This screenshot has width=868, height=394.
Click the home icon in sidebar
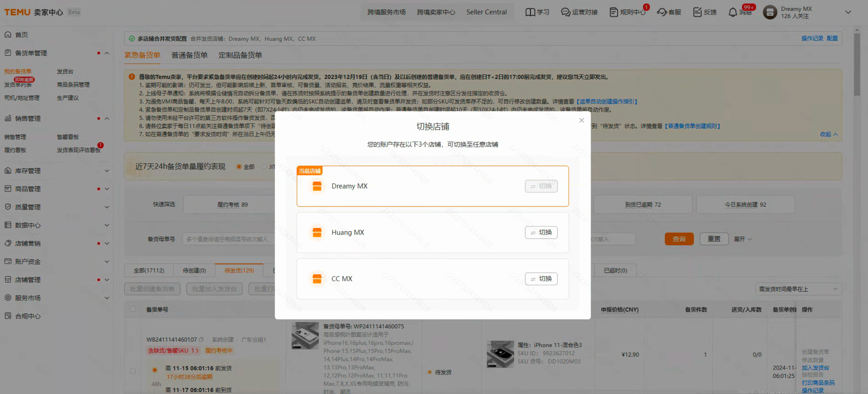[8, 35]
